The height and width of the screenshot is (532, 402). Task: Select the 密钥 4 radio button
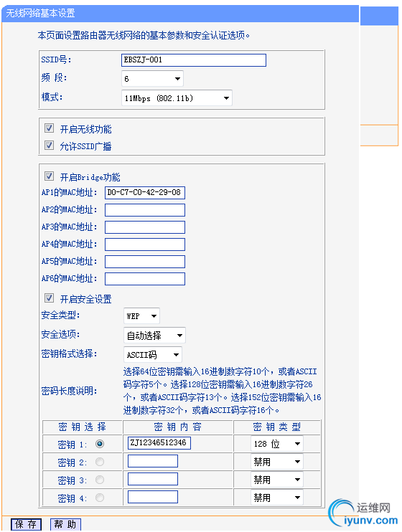[x=100, y=498]
